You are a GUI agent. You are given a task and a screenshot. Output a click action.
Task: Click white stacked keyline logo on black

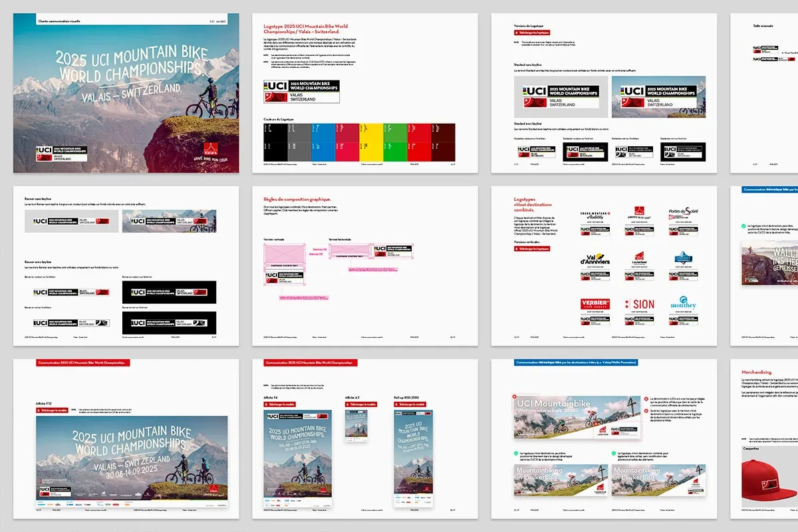pos(683,152)
